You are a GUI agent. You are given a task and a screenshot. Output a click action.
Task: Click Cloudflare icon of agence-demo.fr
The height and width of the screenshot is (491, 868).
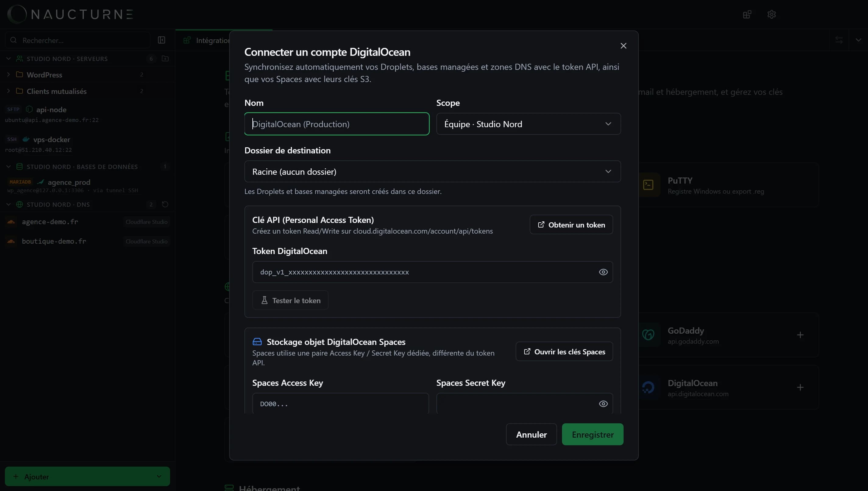[11, 221]
